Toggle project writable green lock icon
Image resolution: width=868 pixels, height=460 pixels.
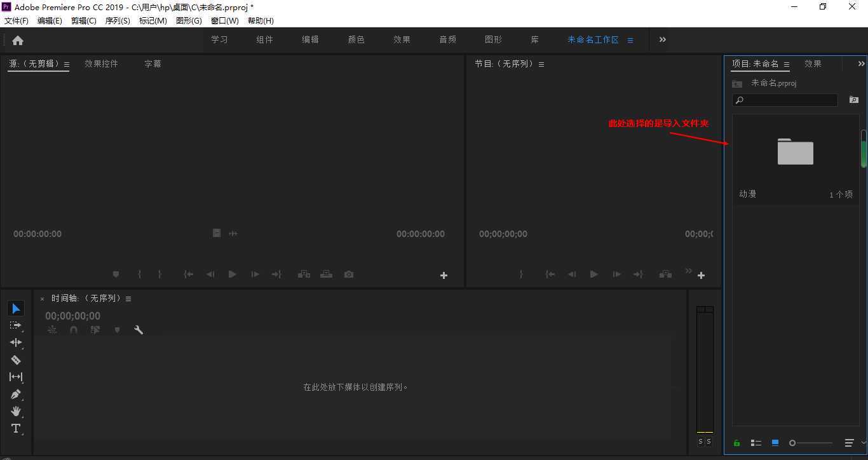736,443
